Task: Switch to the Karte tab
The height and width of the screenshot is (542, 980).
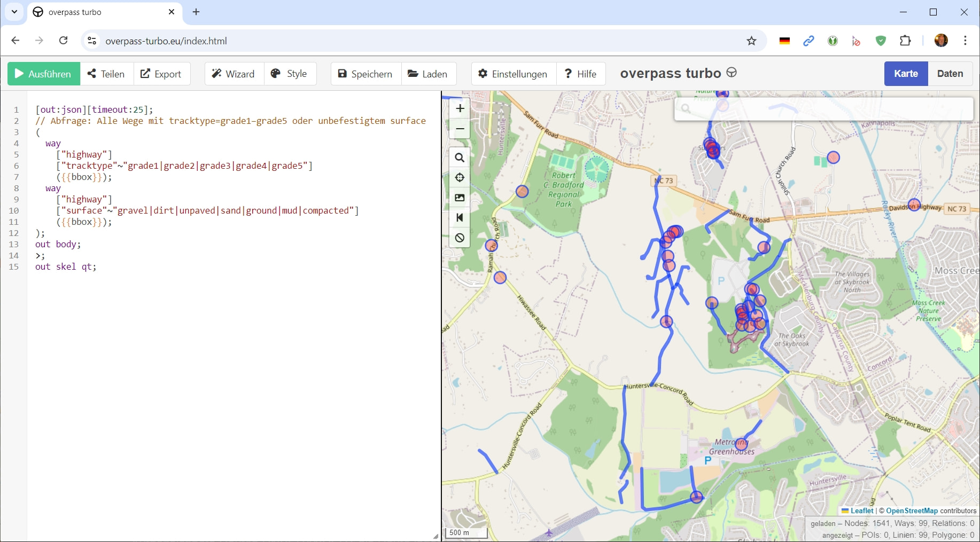Action: [906, 74]
